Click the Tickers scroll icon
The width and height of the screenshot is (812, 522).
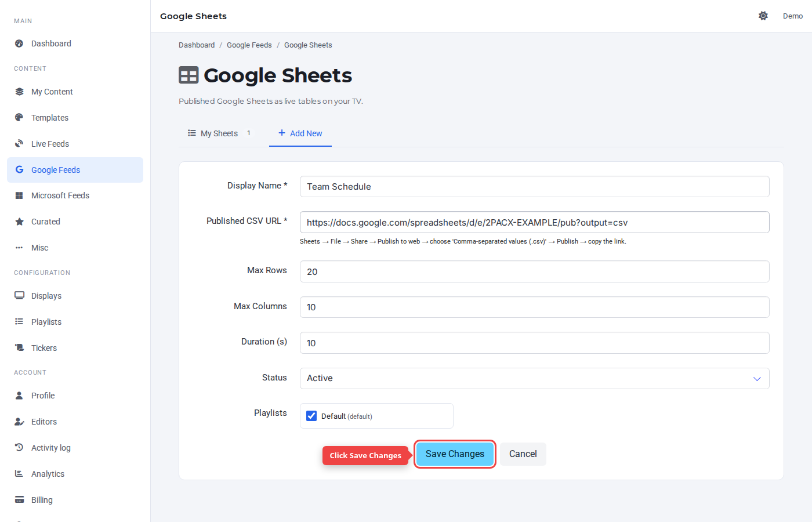coord(19,348)
